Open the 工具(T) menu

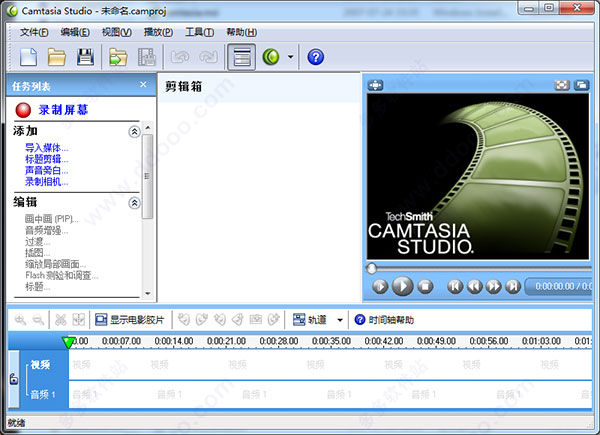[x=200, y=32]
